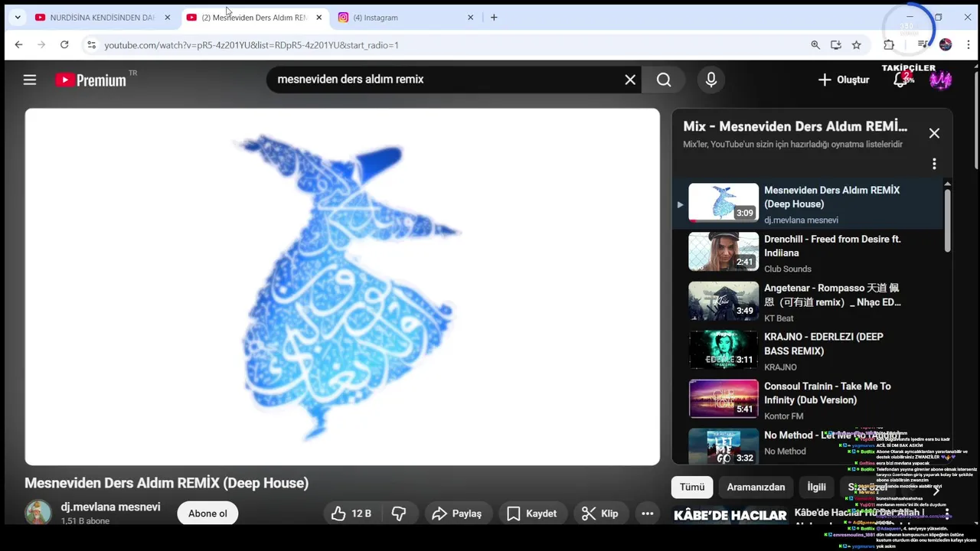Open Club Sounds channel name in playlist

(787, 269)
